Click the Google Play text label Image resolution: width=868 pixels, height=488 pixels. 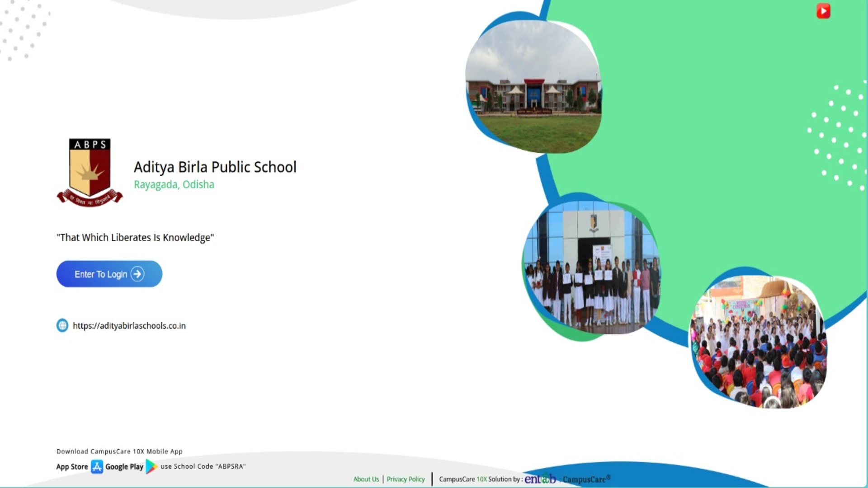(x=124, y=467)
